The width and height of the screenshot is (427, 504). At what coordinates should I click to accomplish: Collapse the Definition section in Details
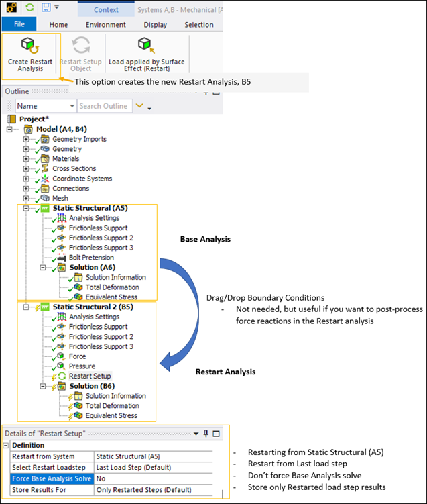(6, 446)
